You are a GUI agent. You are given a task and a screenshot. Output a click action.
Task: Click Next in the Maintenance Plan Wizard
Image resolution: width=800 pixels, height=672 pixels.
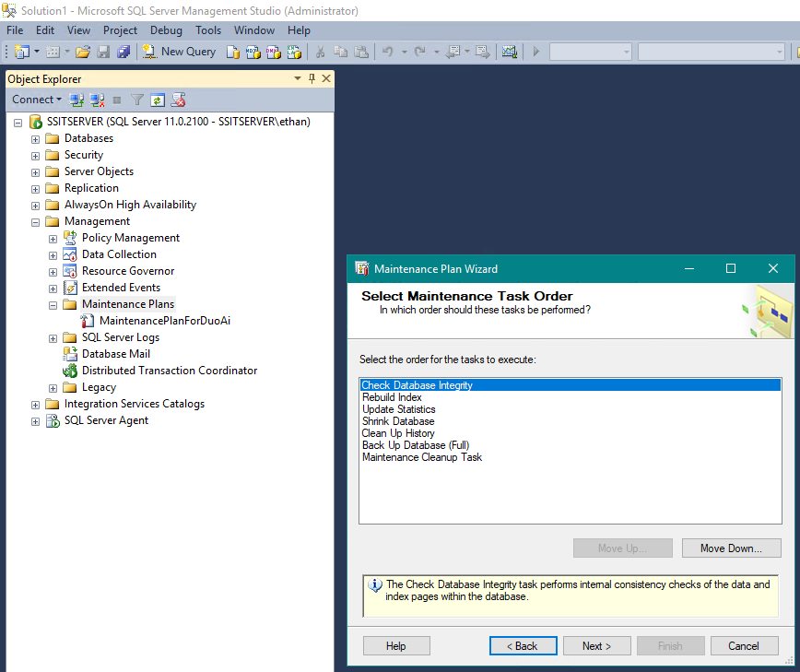click(597, 646)
